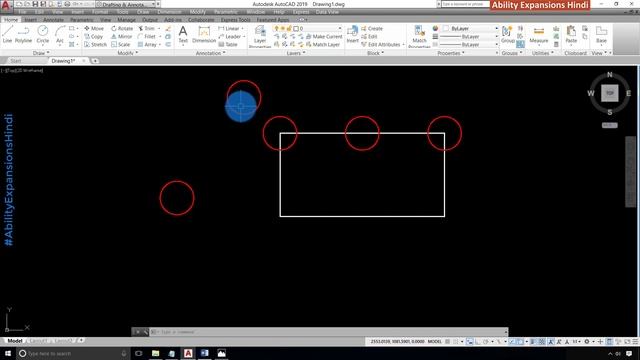Toggle polar tracking in status bar
Viewport: 640px width, 360px height.
click(486, 342)
